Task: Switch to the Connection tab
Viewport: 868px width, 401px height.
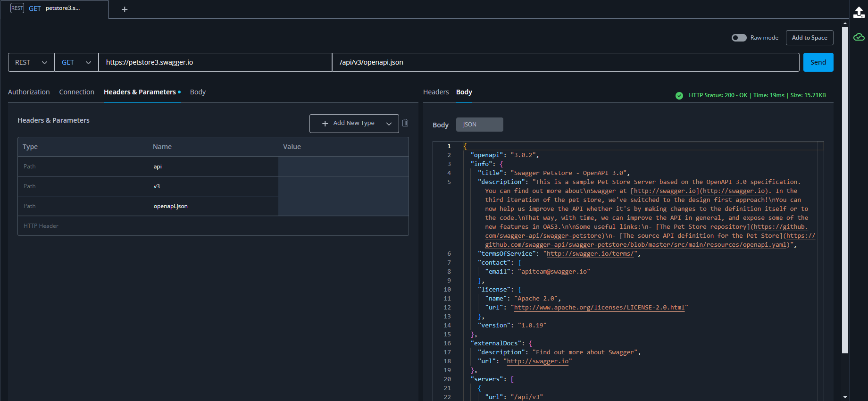Action: click(77, 92)
